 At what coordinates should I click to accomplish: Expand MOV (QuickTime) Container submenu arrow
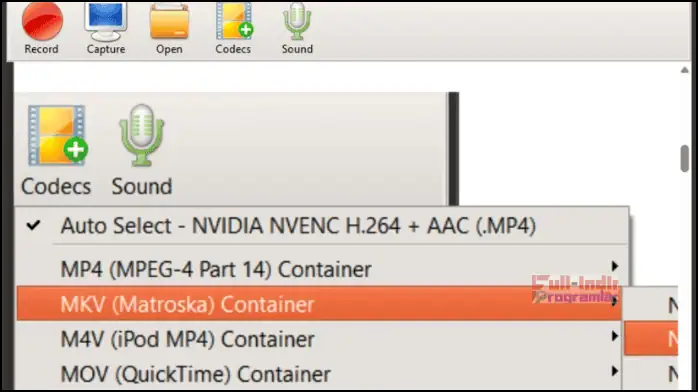pos(615,371)
